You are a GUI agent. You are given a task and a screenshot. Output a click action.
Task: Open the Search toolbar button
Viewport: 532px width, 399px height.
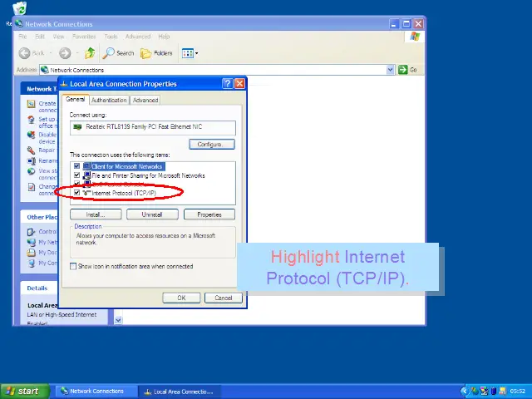click(x=118, y=53)
